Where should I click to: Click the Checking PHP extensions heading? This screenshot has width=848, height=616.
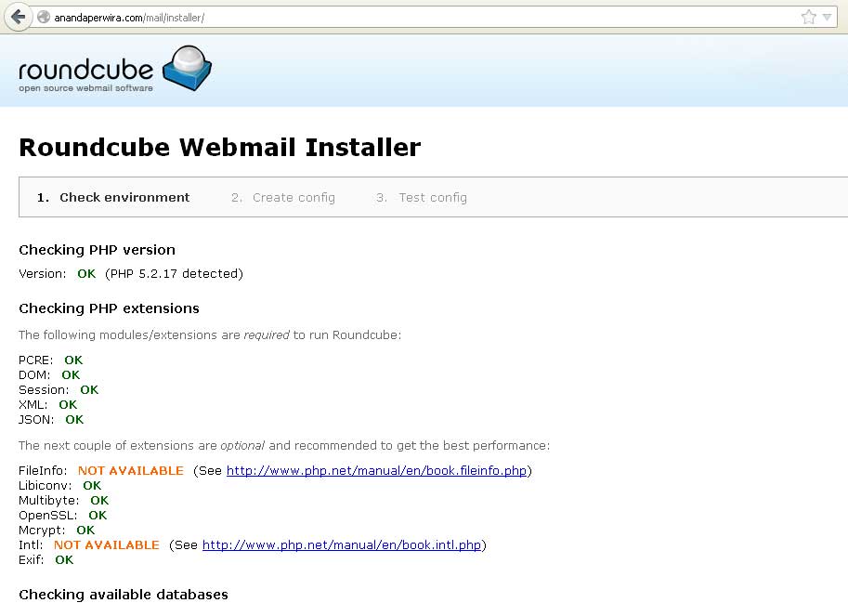[109, 308]
